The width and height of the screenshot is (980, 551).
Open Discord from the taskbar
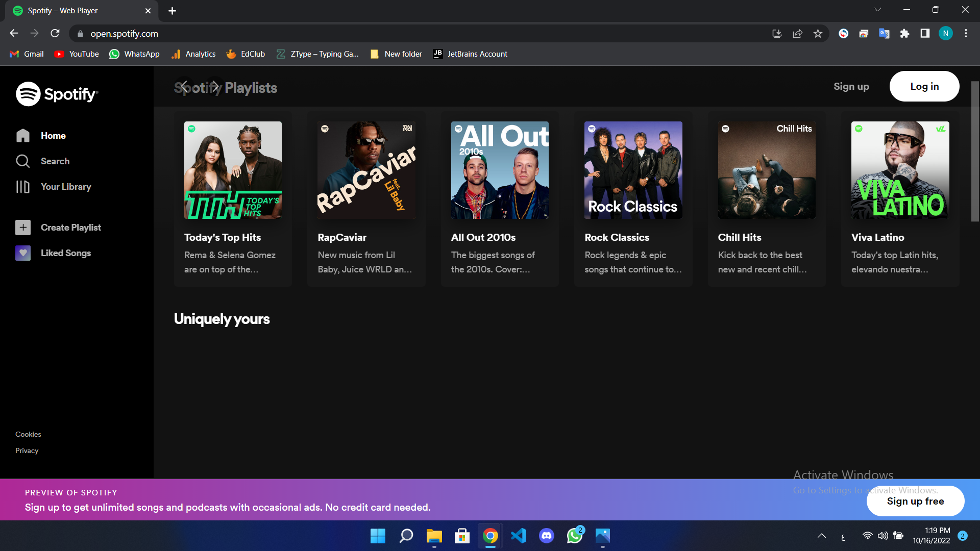(546, 536)
